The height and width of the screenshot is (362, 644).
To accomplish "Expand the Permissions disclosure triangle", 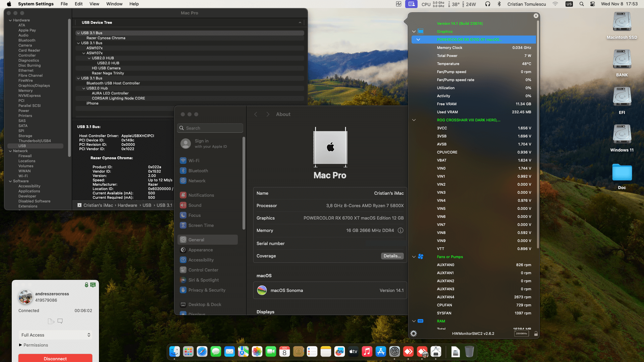I will pos(20,345).
